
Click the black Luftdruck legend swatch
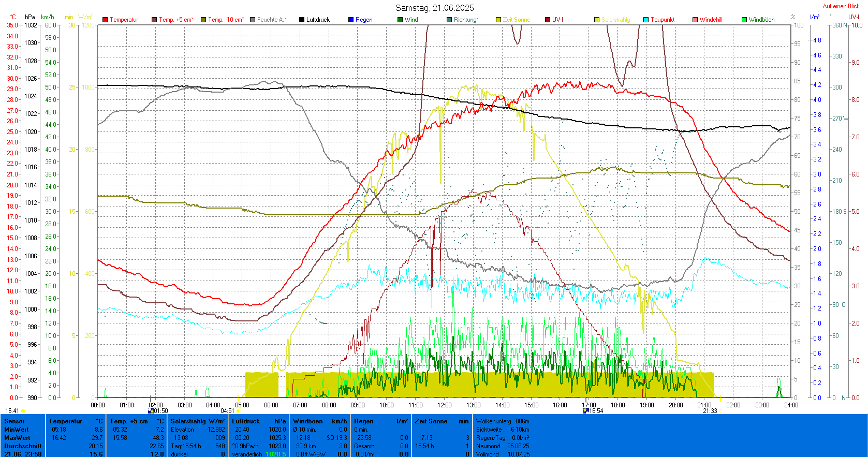302,20
